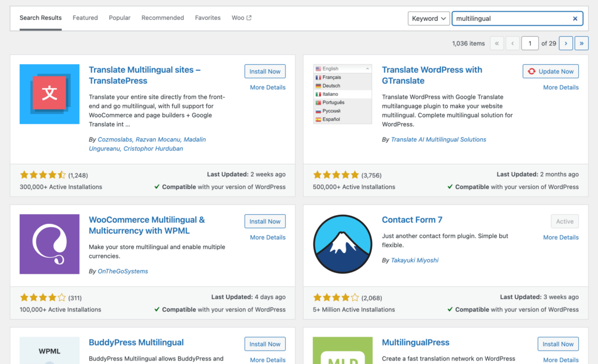Click "Last Updated: 4 days ago" text
Viewport: 598px width, 364px height.
tap(248, 297)
